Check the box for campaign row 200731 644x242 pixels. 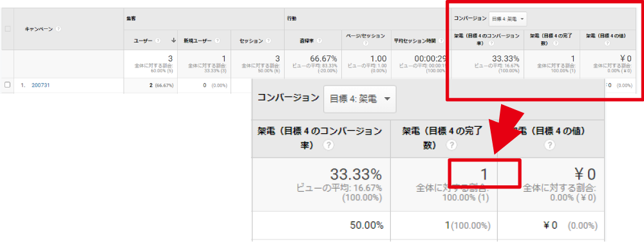[7, 85]
